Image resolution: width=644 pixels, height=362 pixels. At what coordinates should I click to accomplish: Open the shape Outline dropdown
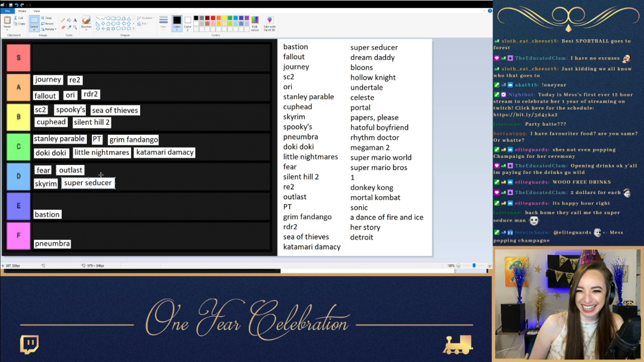click(x=146, y=18)
